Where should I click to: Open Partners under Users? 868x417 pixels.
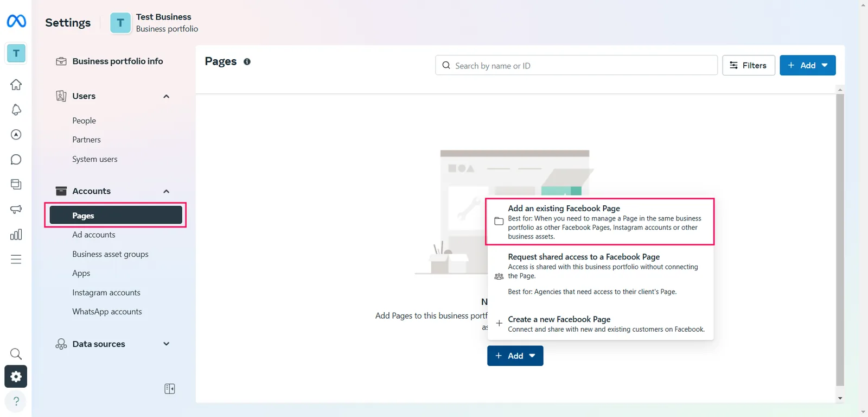pyautogui.click(x=87, y=140)
